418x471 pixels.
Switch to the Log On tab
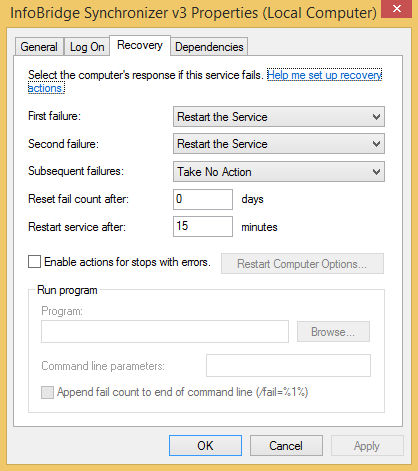coord(87,47)
